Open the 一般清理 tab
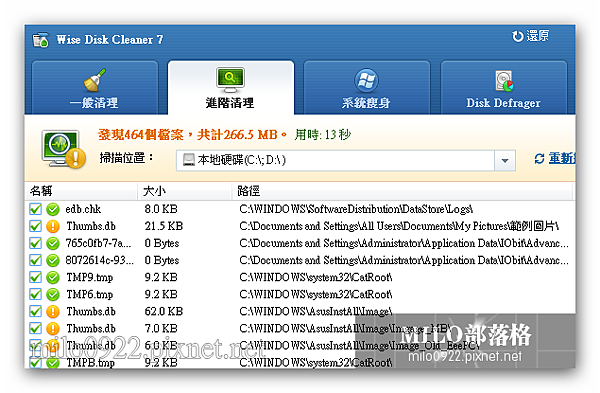Image resolution: width=600 pixels, height=393 pixels. point(95,88)
